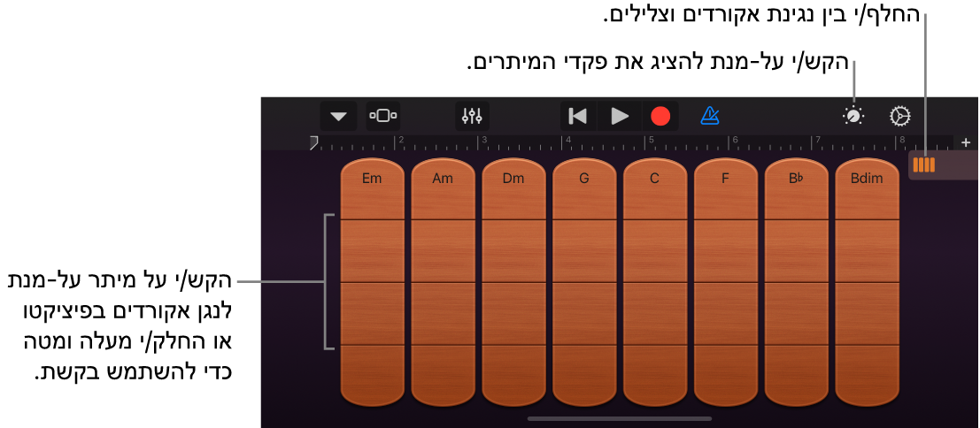The width and height of the screenshot is (980, 428).
Task: Tap the Dm chord strip label
Action: tap(513, 179)
